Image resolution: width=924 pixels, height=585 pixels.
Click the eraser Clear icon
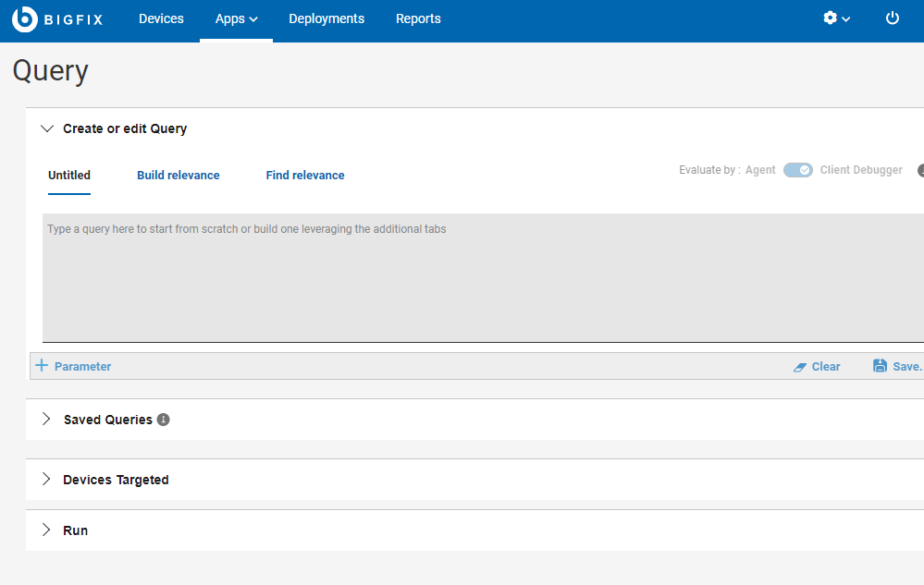pos(801,367)
